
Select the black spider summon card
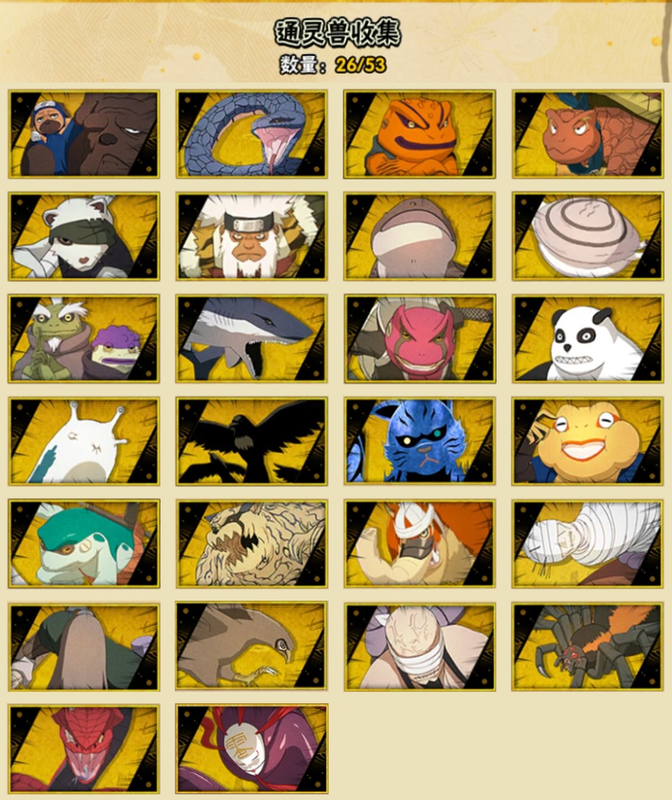point(588,647)
